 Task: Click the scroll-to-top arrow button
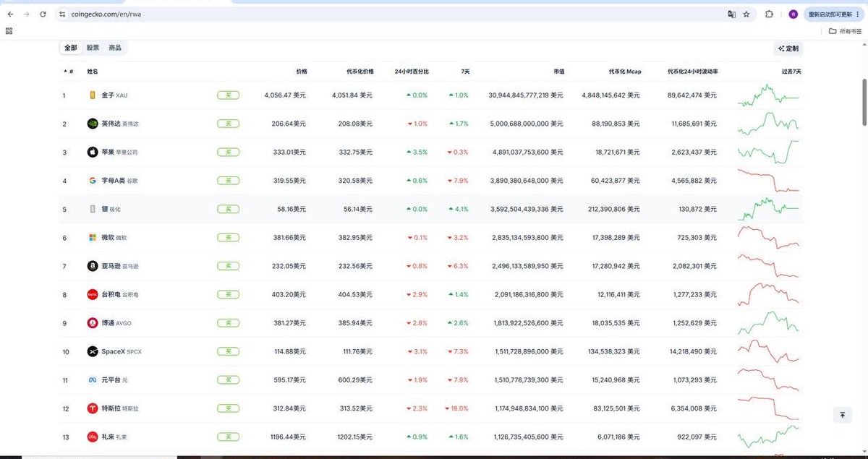coord(842,415)
